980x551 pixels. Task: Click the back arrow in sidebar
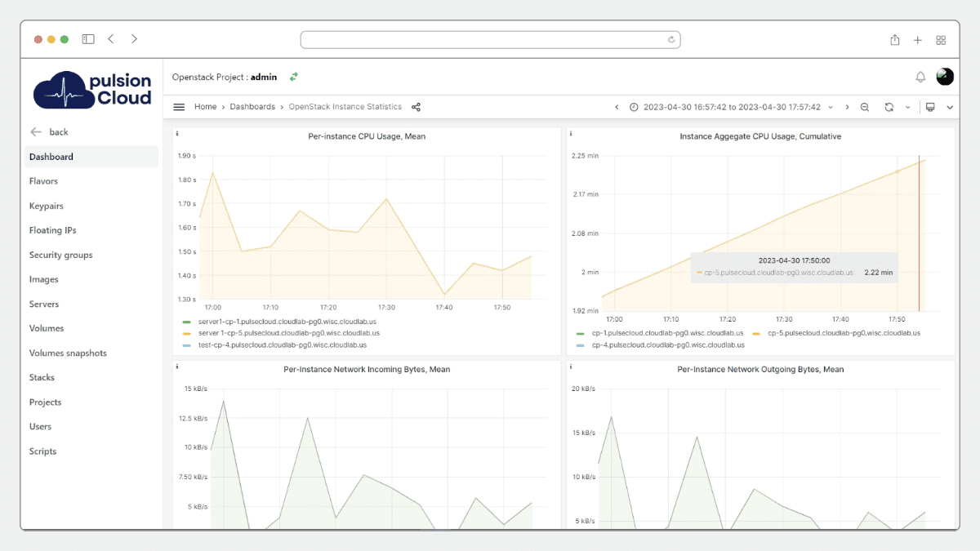tap(35, 131)
